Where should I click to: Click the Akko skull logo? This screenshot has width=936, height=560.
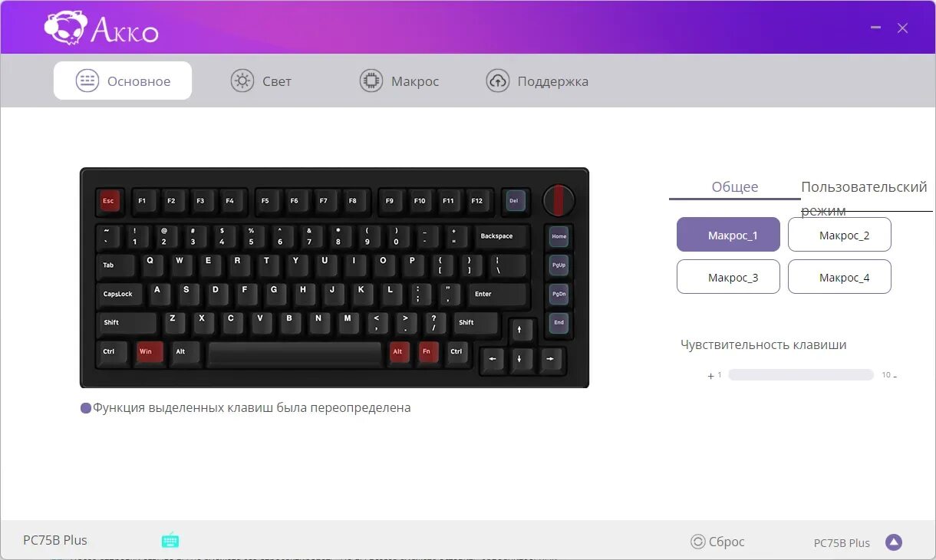[x=65, y=28]
